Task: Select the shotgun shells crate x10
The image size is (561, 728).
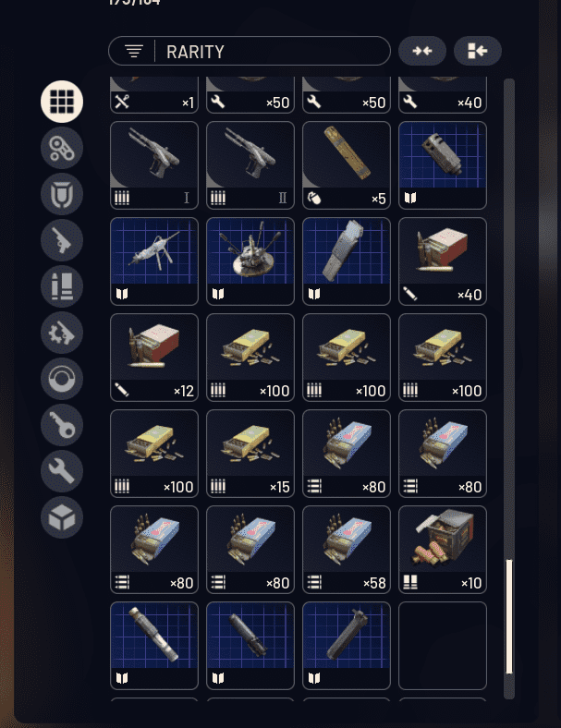Action: 443,550
